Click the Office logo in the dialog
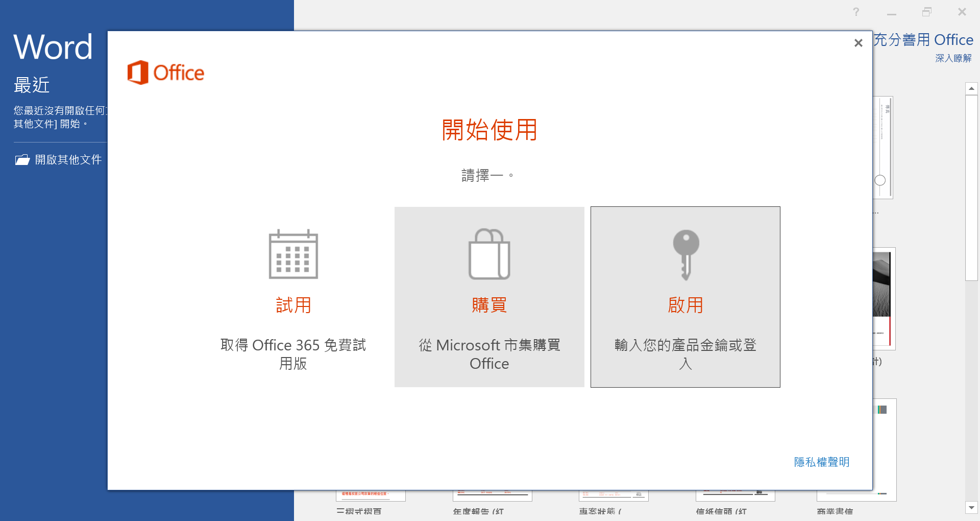The width and height of the screenshot is (980, 521). (x=166, y=73)
